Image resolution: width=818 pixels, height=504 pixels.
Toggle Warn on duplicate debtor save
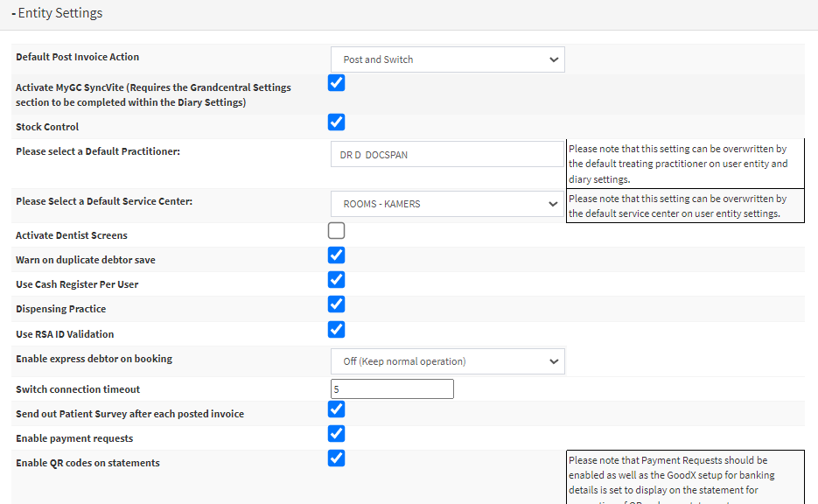click(x=336, y=255)
